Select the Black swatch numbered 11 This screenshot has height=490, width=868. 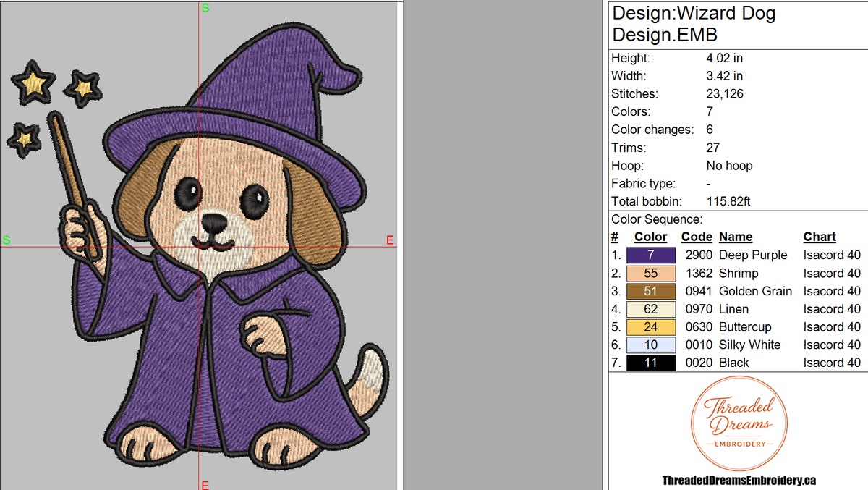pos(651,363)
